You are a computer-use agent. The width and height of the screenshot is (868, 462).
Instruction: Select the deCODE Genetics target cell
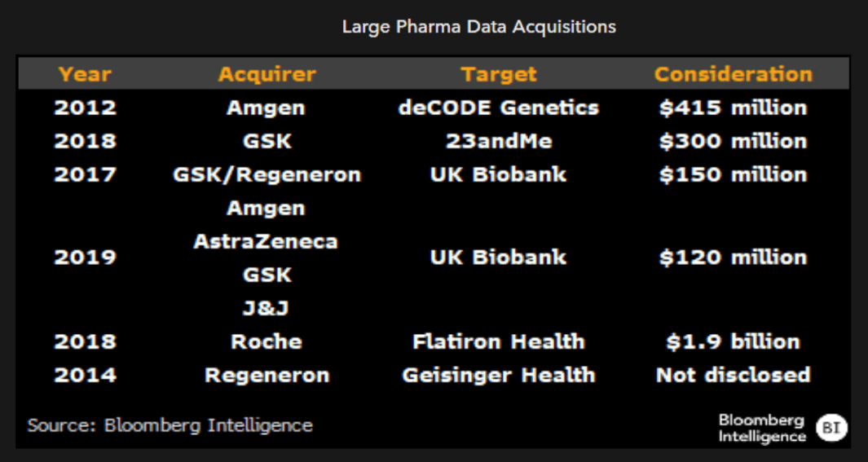point(499,108)
